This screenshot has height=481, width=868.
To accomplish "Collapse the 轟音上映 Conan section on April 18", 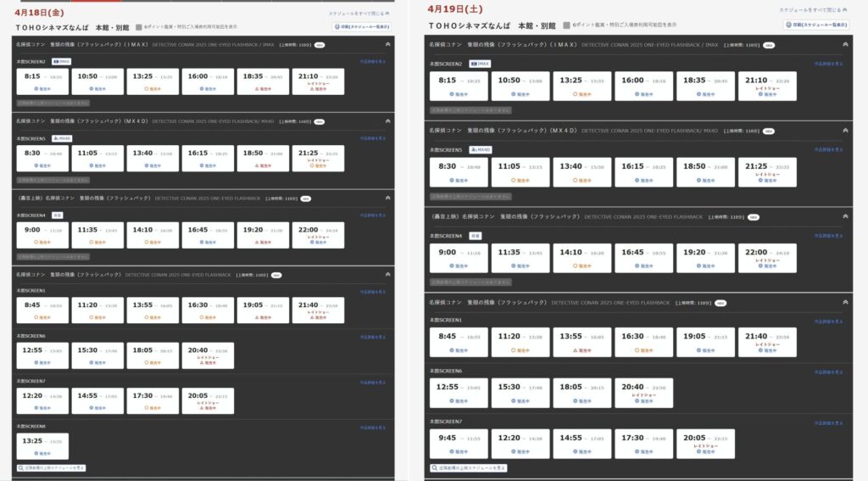I will 387,198.
